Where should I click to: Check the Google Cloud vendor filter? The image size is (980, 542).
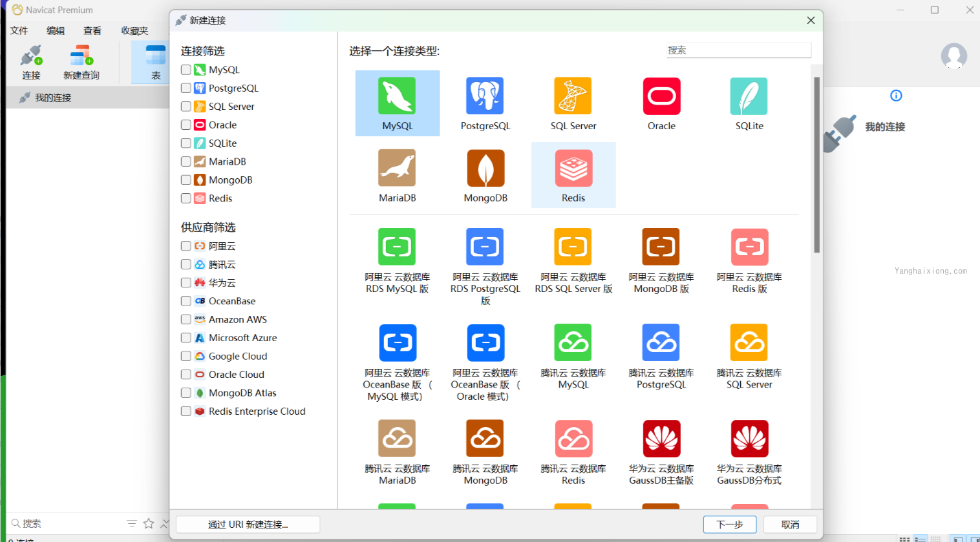point(186,356)
